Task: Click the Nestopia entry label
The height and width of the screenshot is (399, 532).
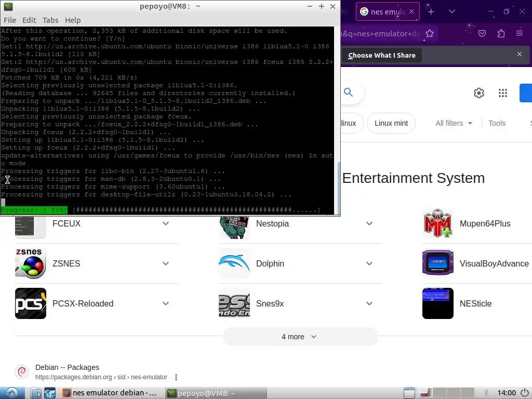Action: (272, 223)
